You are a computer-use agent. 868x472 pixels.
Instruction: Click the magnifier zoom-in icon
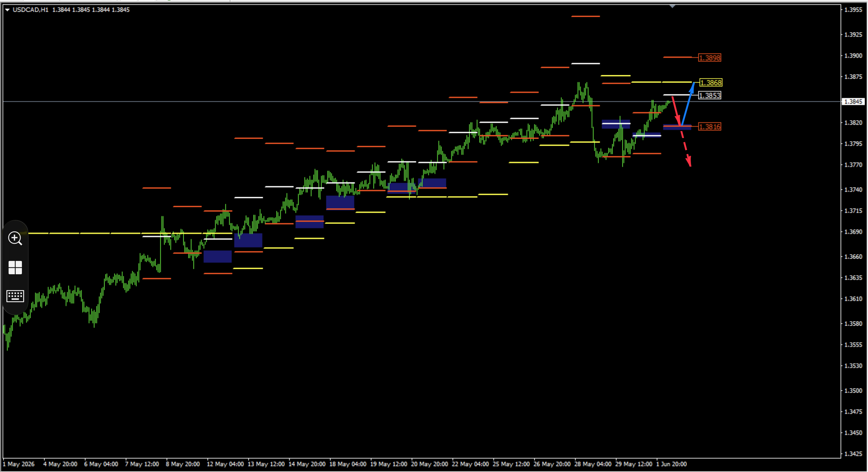15,238
